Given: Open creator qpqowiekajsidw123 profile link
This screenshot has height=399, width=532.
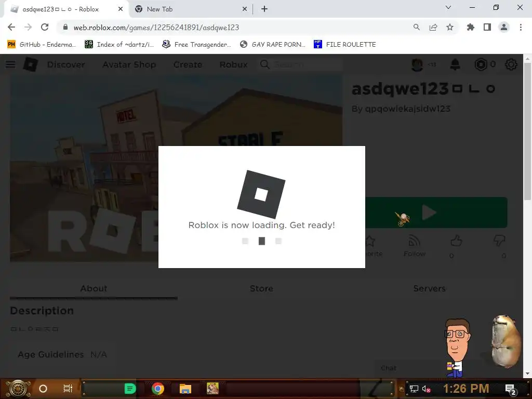Looking at the screenshot, I should (407, 109).
